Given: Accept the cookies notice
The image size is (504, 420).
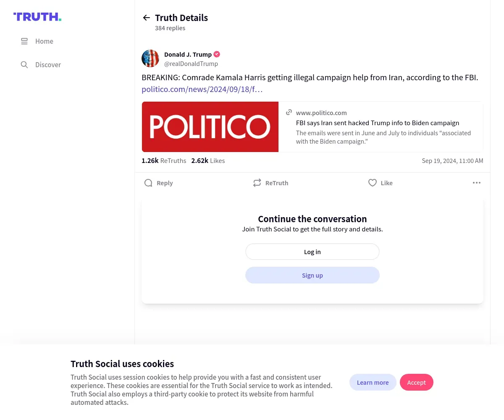Looking at the screenshot, I should point(416,382).
